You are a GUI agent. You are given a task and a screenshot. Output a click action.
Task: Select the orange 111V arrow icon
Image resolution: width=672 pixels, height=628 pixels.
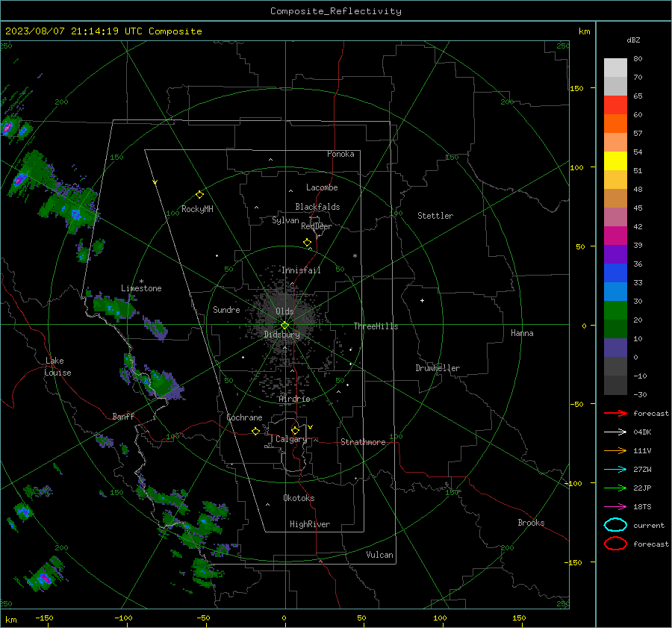pyautogui.click(x=615, y=450)
